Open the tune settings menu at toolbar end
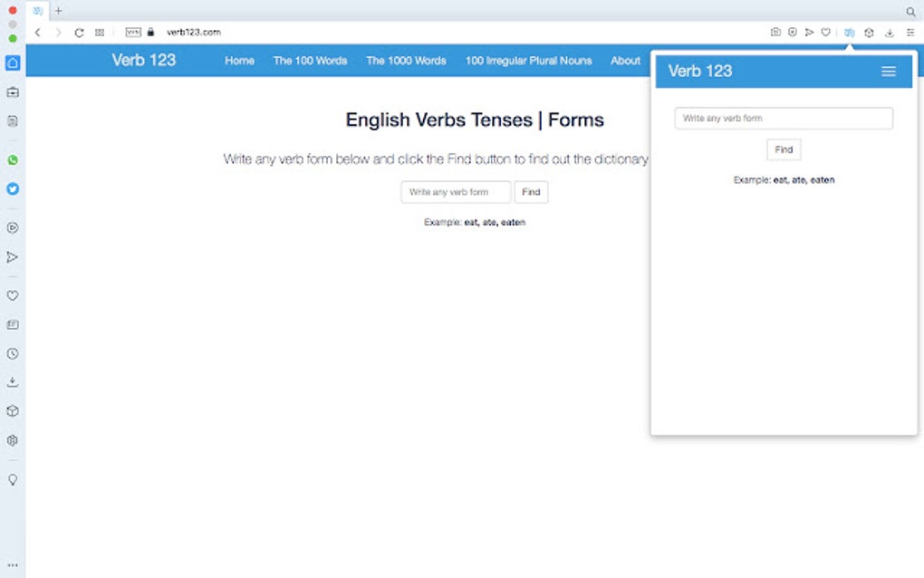 (910, 32)
